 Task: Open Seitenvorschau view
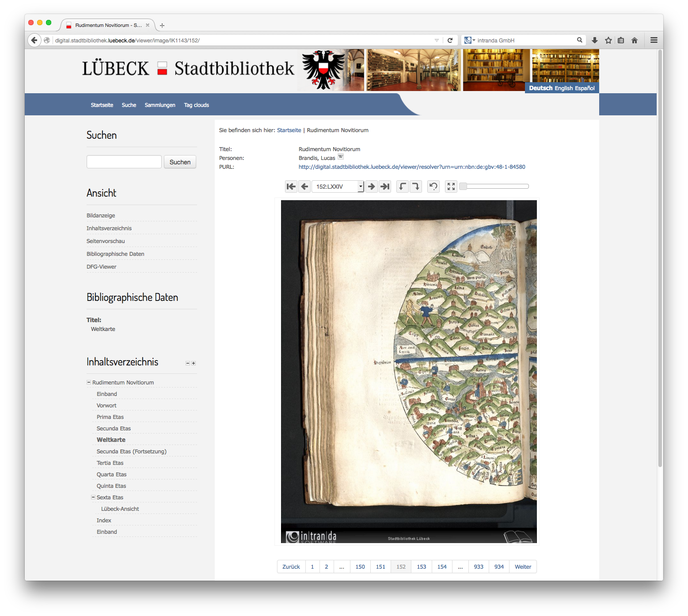tap(106, 241)
